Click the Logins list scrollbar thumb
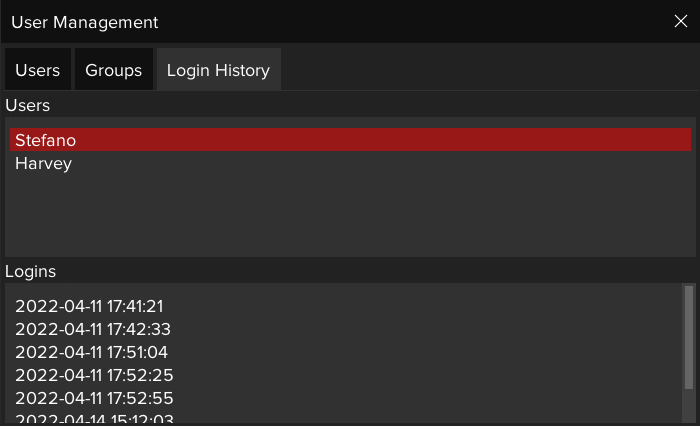This screenshot has width=700, height=426. (688, 336)
